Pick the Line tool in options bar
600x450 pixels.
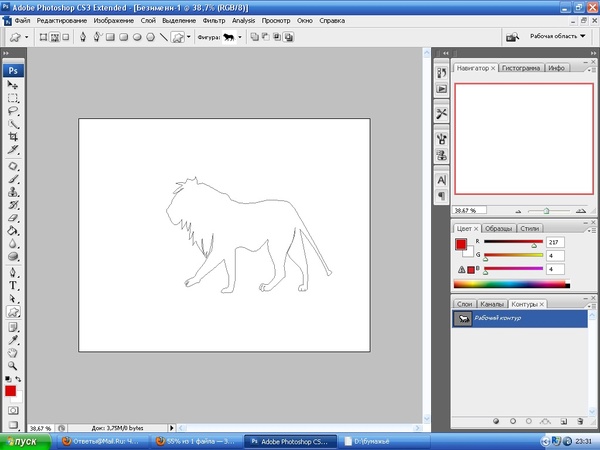163,37
